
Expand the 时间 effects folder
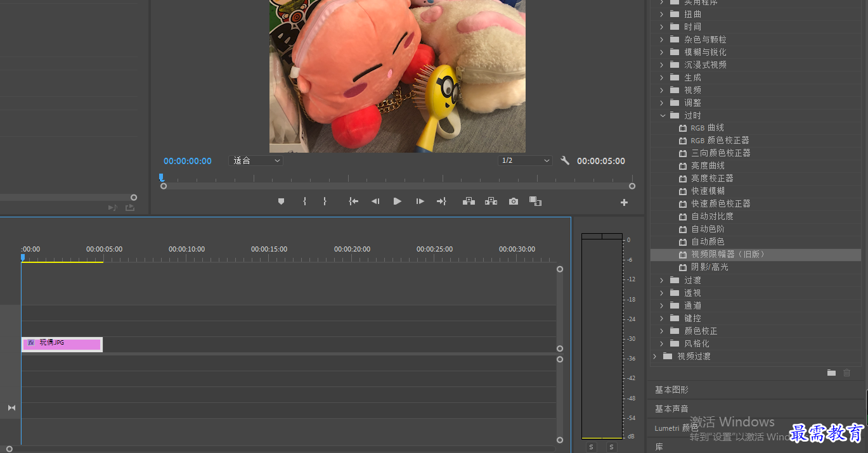661,27
